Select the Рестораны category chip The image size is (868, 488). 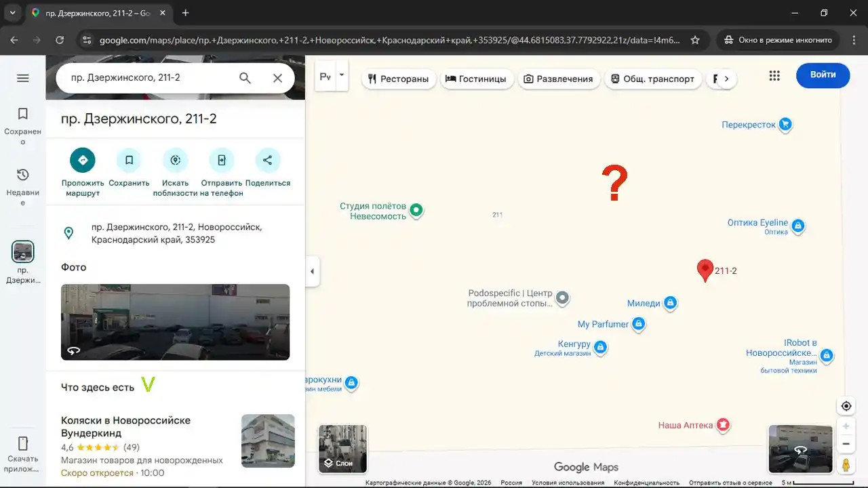(398, 79)
